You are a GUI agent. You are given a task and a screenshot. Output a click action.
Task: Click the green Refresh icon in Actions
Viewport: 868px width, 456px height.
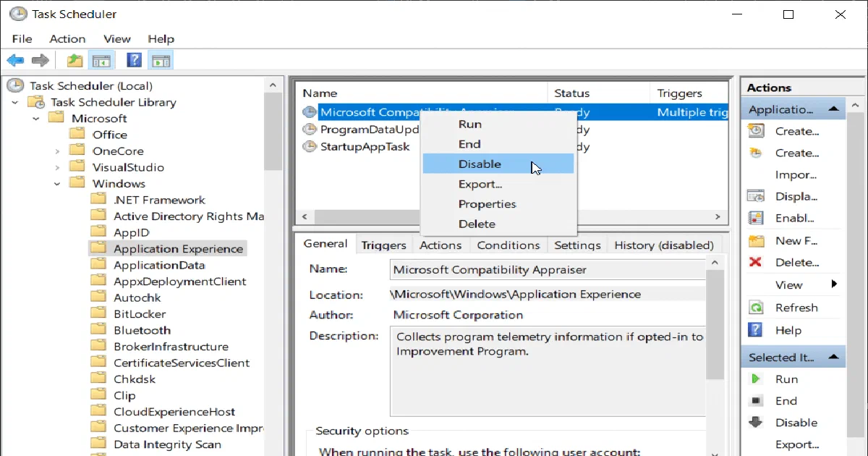(x=757, y=308)
